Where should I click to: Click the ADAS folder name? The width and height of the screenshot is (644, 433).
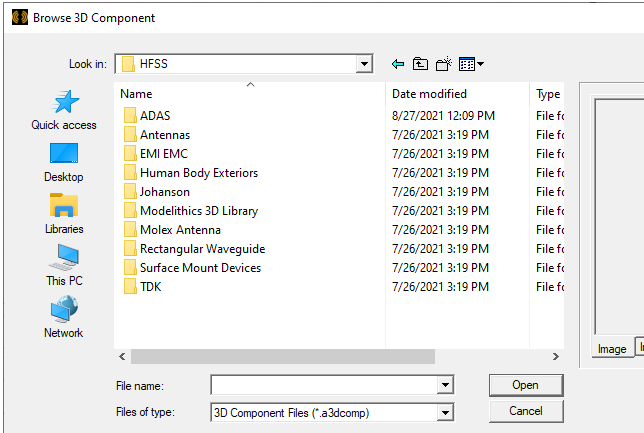pos(155,116)
